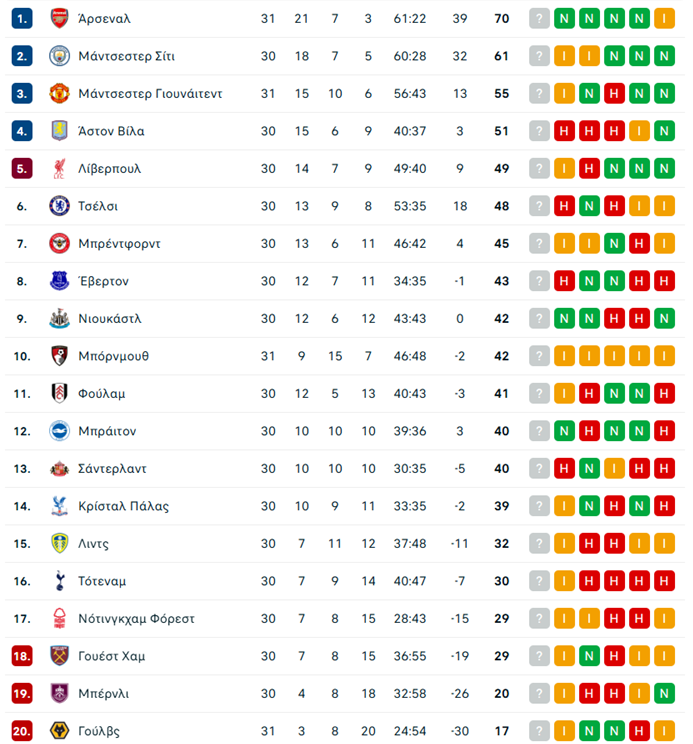
Task: Click the Manchester United club crest
Action: pyautogui.click(x=59, y=94)
